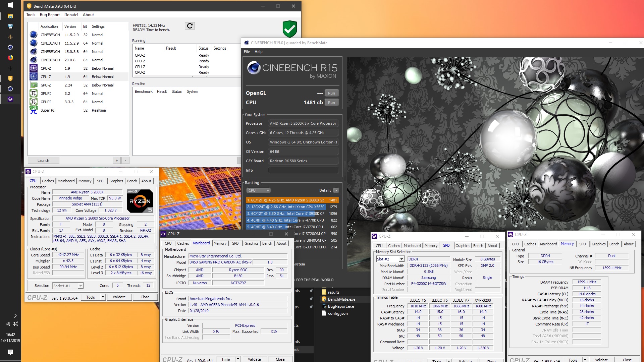Open the results folder icon in Explorer
Image resolution: width=644 pixels, height=362 pixels.
pyautogui.click(x=324, y=292)
